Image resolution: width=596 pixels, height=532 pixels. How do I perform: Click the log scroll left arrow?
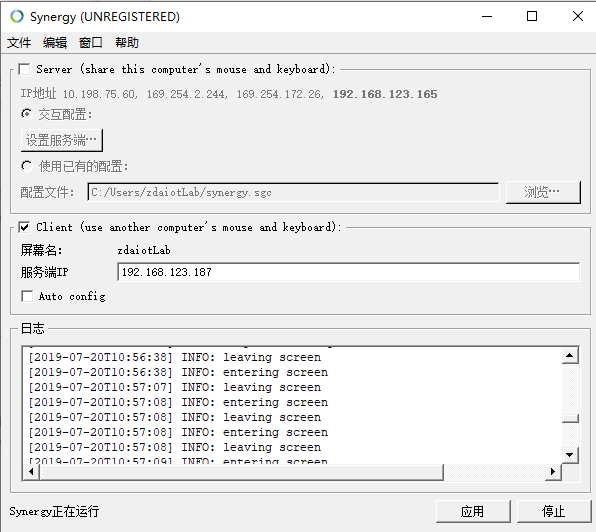point(31,472)
